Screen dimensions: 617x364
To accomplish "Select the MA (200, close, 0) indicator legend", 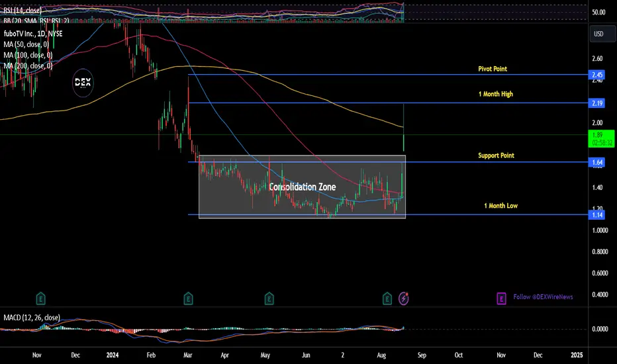I will pyautogui.click(x=28, y=66).
